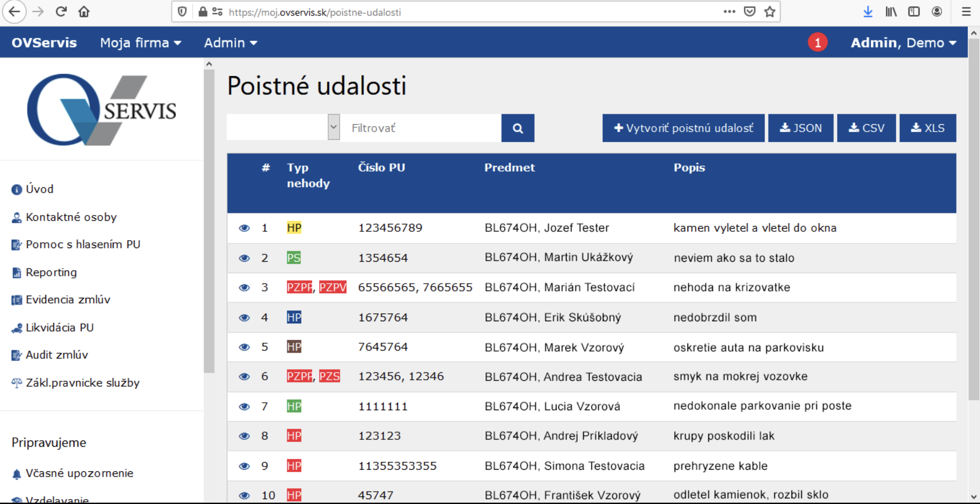Click the browser forward arrow

coord(38,12)
